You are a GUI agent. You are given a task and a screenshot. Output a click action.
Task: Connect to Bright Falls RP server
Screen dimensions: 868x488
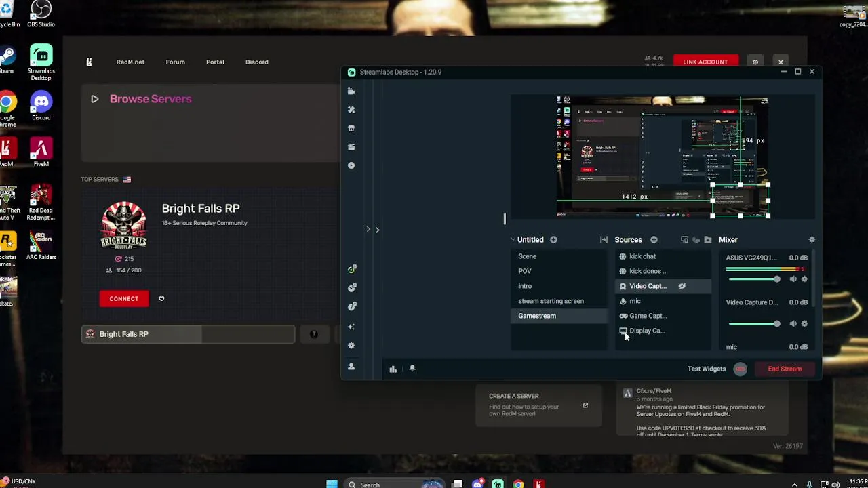124,299
